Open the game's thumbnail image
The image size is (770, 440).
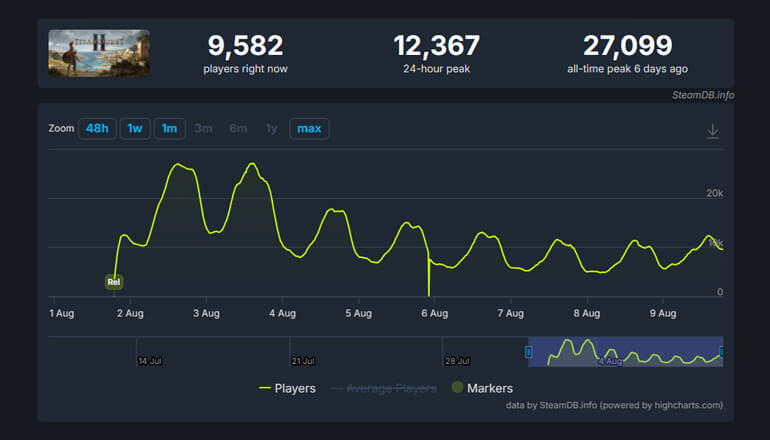point(98,53)
